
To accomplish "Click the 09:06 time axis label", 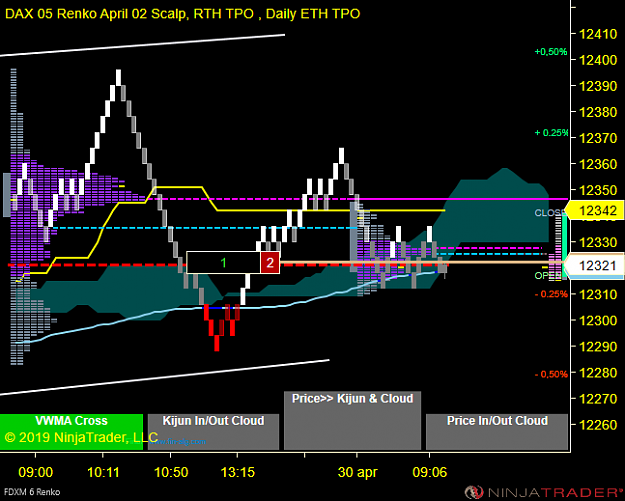I will pos(430,473).
